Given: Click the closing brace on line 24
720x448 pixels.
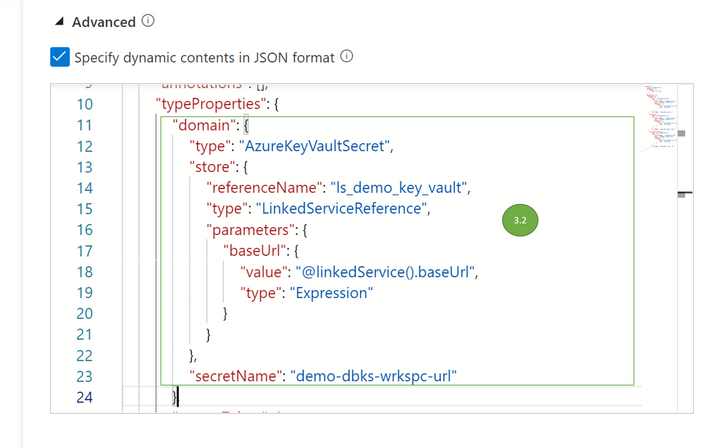Looking at the screenshot, I should point(174,397).
